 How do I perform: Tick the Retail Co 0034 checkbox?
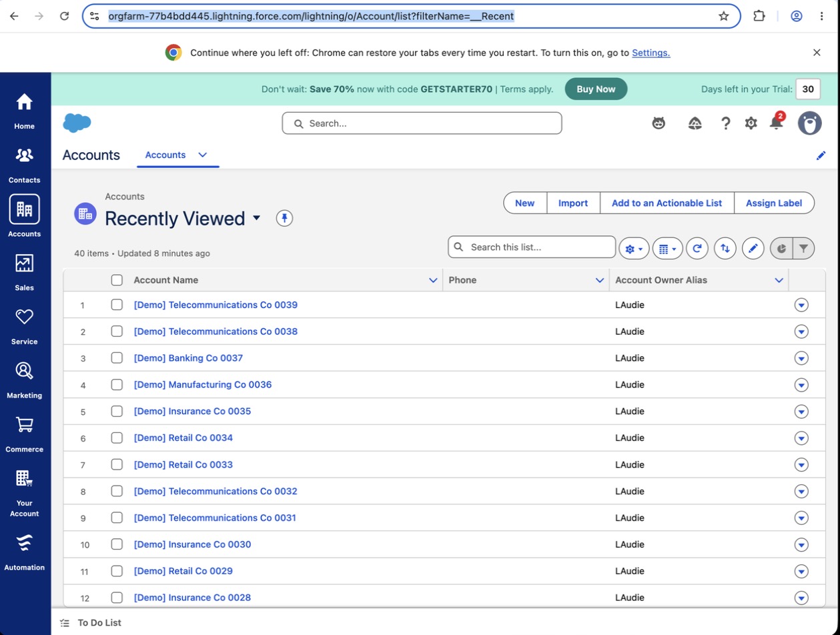pyautogui.click(x=117, y=438)
